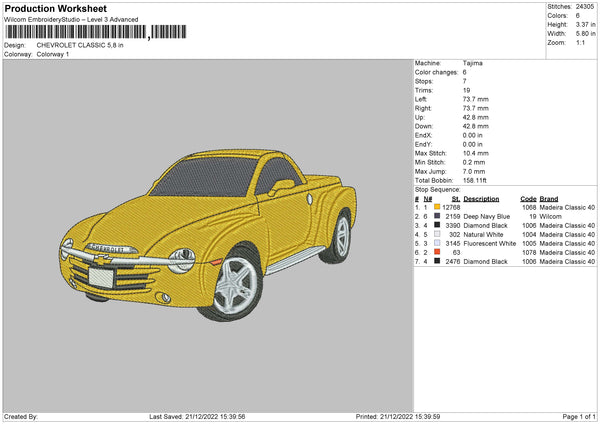Viewport: 600px width, 424px height.
Task: Click the barcode under the worksheet title
Action: tap(75, 34)
